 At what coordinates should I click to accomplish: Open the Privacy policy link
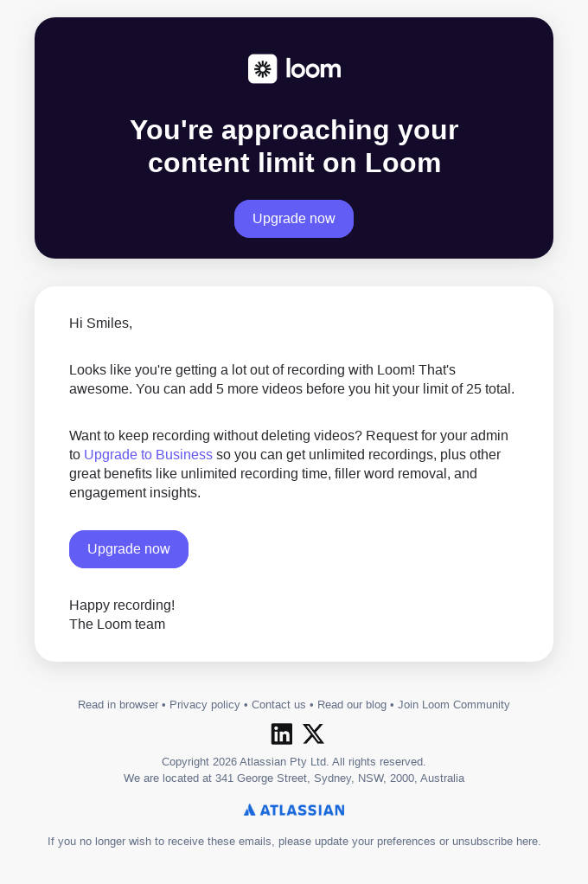click(x=205, y=705)
